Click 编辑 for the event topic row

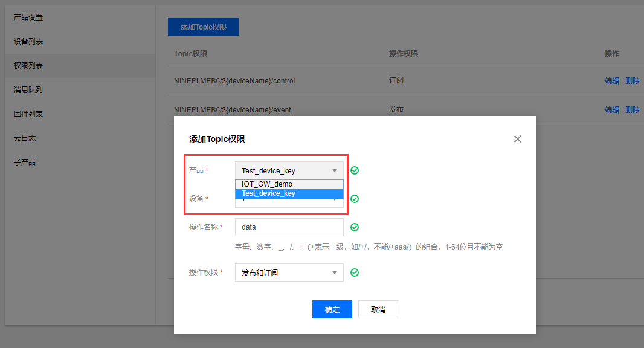pyautogui.click(x=611, y=110)
